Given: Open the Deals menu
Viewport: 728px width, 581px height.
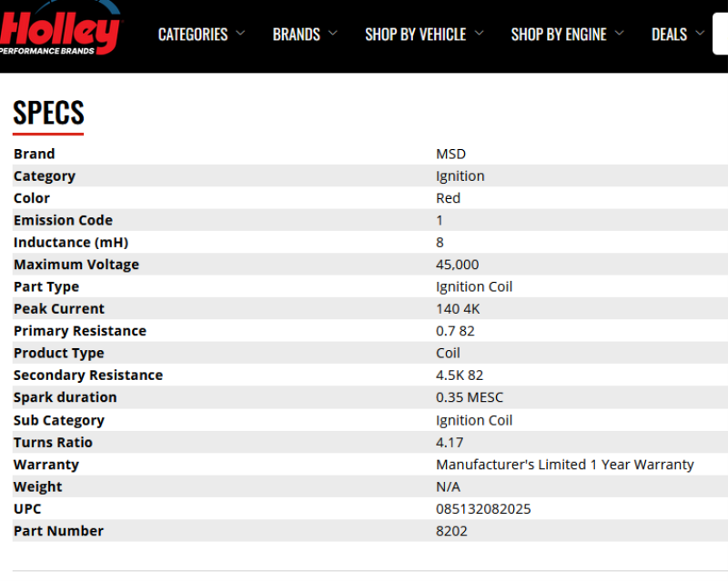Looking at the screenshot, I should pyautogui.click(x=669, y=35).
